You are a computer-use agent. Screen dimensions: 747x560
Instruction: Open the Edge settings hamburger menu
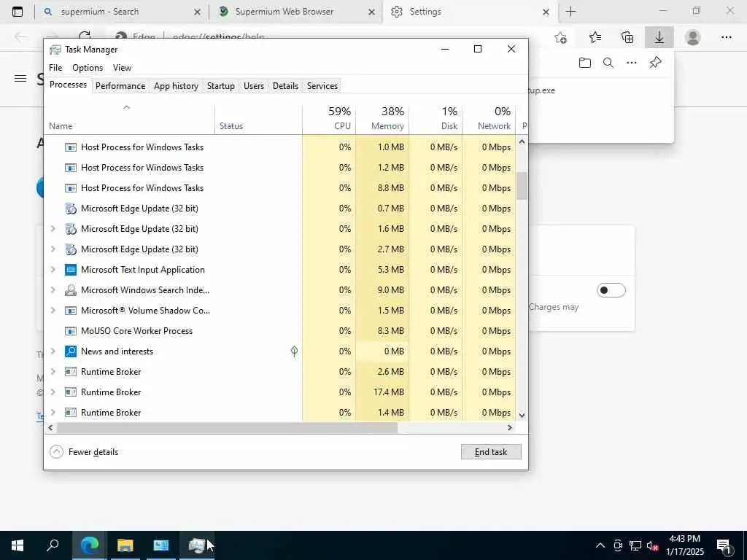coord(20,79)
